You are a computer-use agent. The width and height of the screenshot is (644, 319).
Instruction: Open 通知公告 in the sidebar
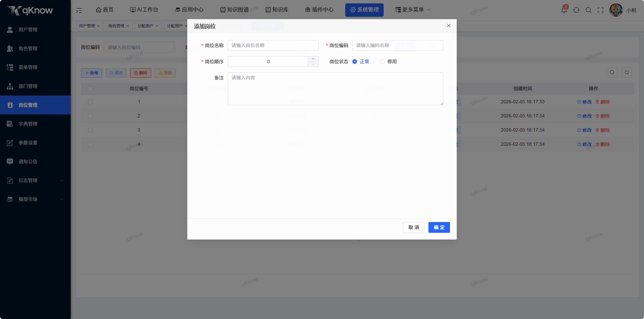click(35, 162)
